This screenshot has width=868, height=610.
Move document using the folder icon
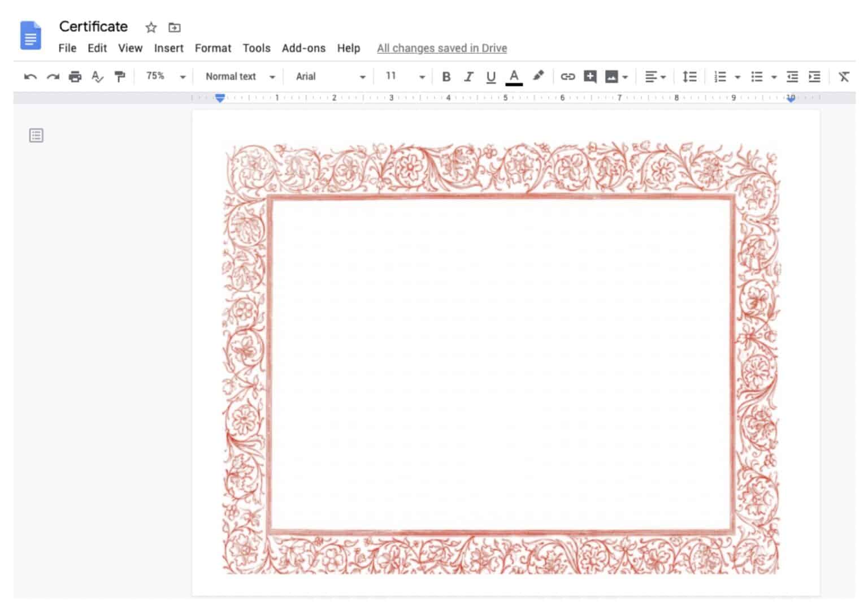click(x=175, y=27)
